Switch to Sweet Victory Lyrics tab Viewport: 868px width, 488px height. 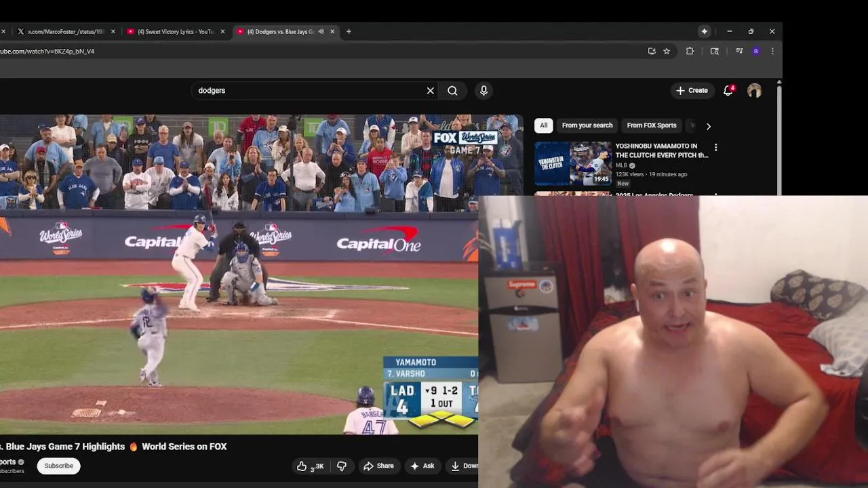tap(176, 31)
